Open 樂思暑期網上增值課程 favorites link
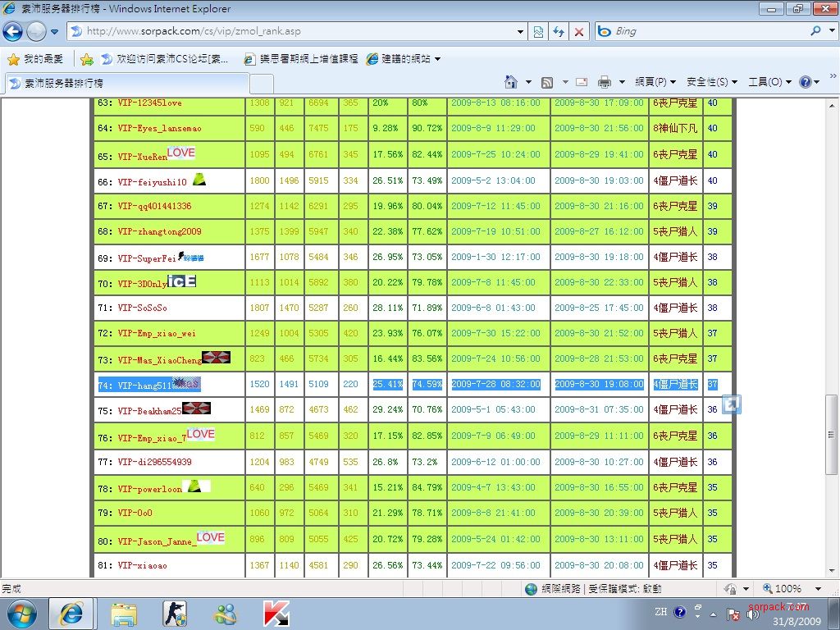The height and width of the screenshot is (630, 840). click(x=302, y=59)
